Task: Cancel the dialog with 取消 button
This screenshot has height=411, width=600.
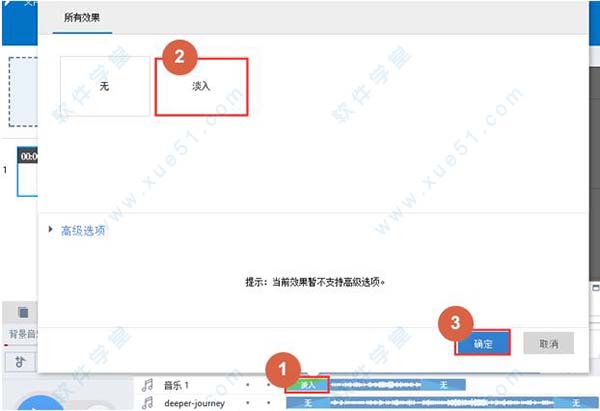Action: (x=548, y=343)
